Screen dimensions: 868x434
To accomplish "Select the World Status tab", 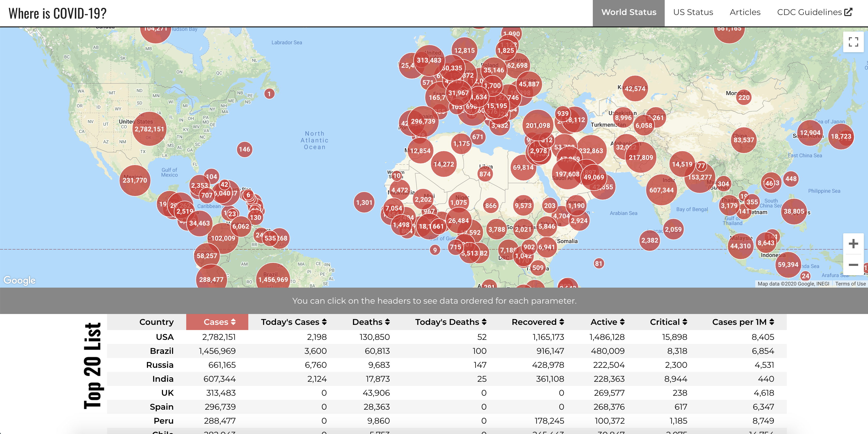I will pyautogui.click(x=628, y=12).
